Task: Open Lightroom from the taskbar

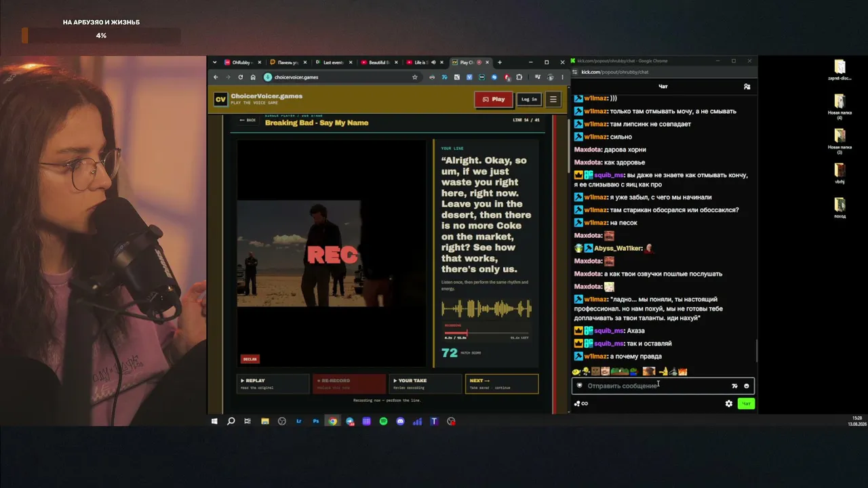Action: [x=298, y=422]
